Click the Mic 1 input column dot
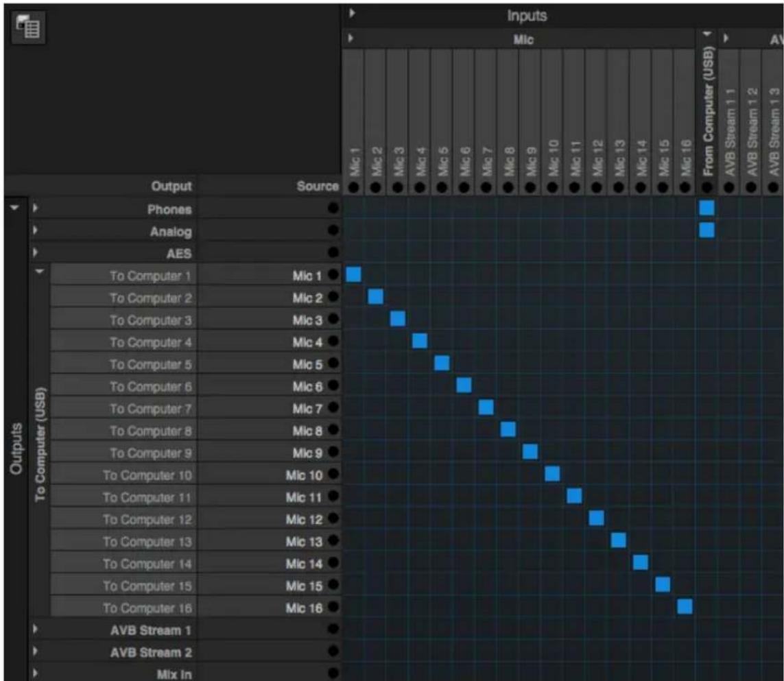The height and width of the screenshot is (681, 784). coord(353,187)
